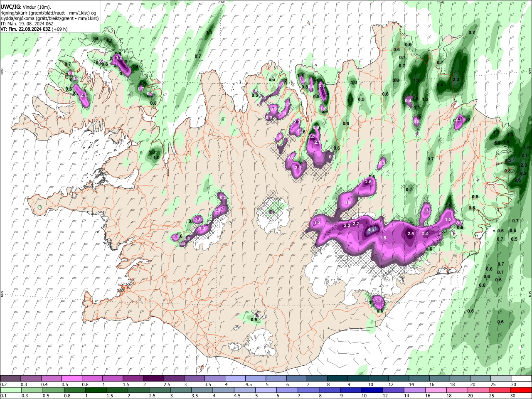Click the '1.9' rain value near east edge
The height and width of the screenshot is (399, 532).
tap(527, 148)
